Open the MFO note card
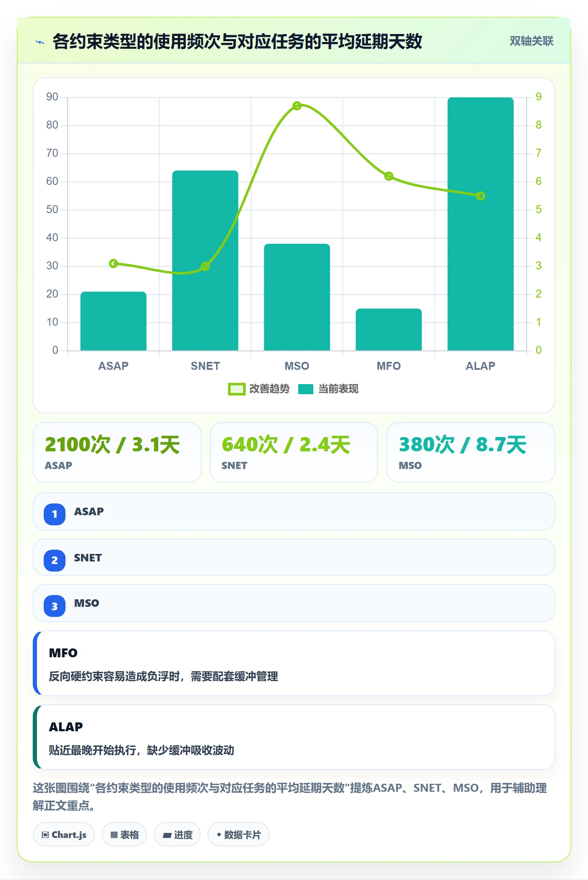The image size is (588, 880). click(294, 663)
